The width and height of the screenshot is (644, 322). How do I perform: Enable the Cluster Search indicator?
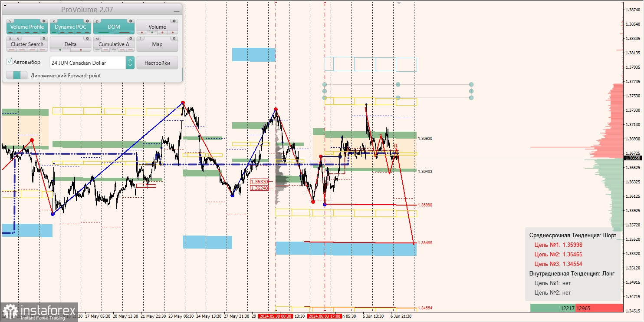coord(27,44)
